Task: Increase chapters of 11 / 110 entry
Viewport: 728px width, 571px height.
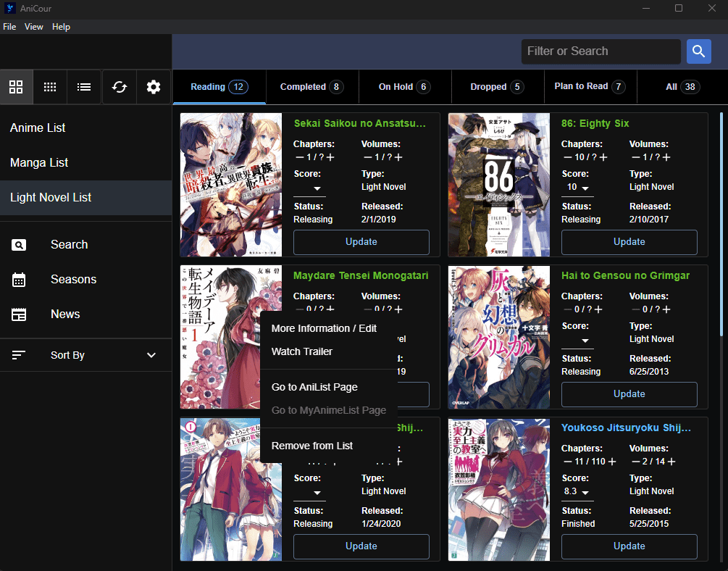Action: point(612,462)
